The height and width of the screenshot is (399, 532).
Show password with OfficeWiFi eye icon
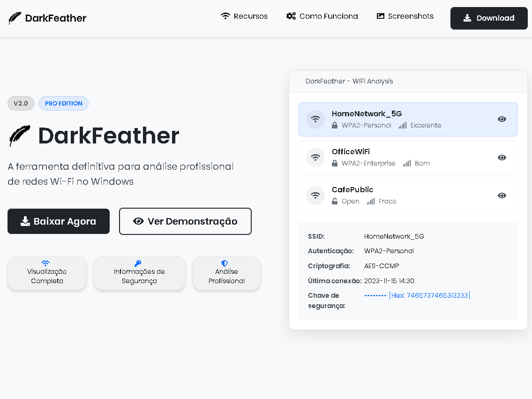[x=502, y=158]
